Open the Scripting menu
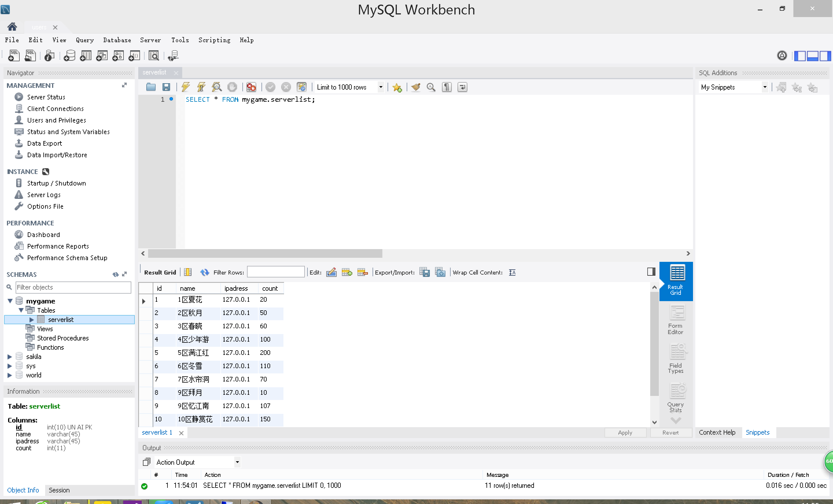Screen dimensions: 833x504 pos(214,40)
